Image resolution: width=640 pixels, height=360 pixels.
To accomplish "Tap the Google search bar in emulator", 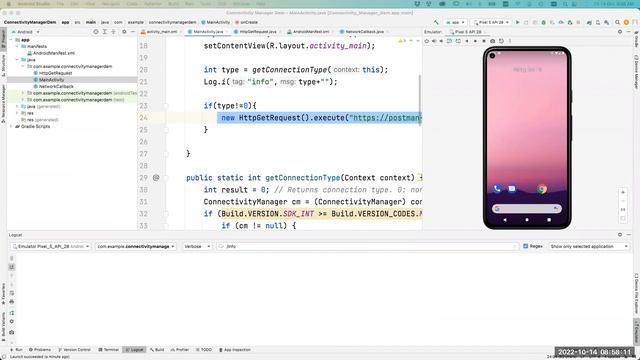I will 527,209.
